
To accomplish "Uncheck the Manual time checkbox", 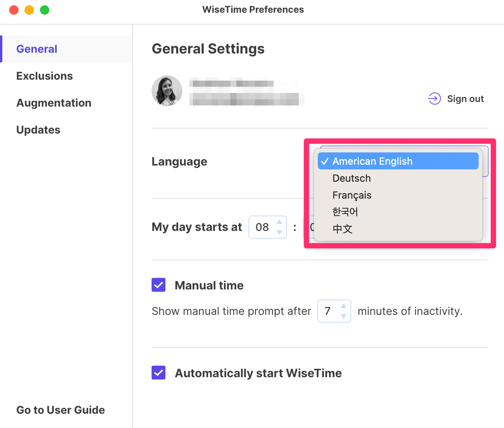I will pyautogui.click(x=159, y=285).
